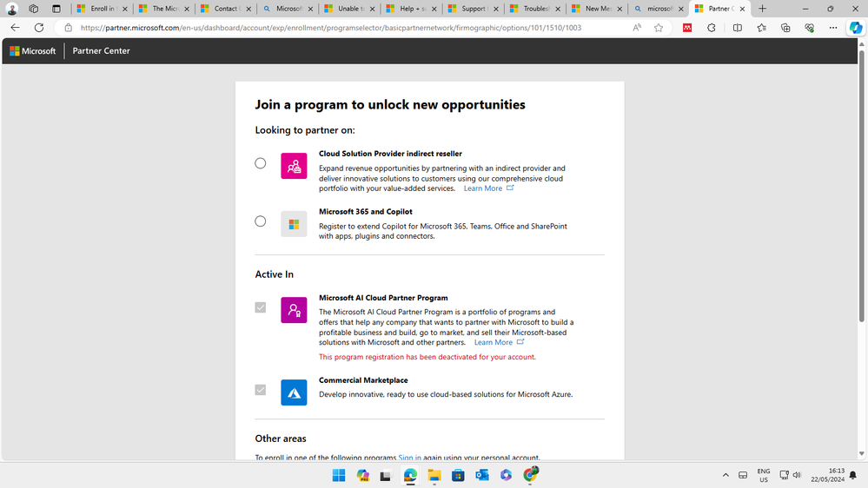Open Partner Center home link
Image resolution: width=868 pixels, height=488 pixels.
pos(102,51)
